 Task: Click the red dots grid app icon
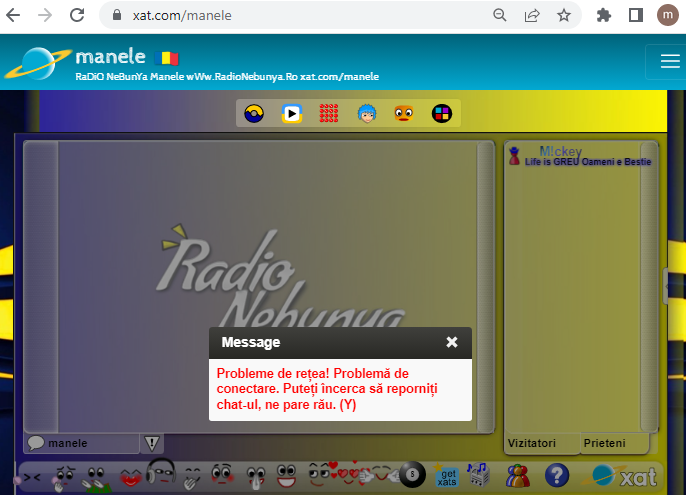329,113
